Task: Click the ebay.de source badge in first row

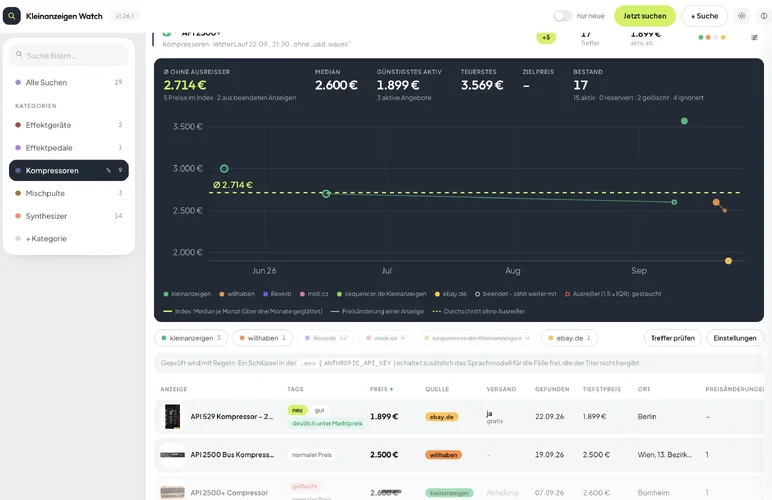Action: [x=441, y=417]
